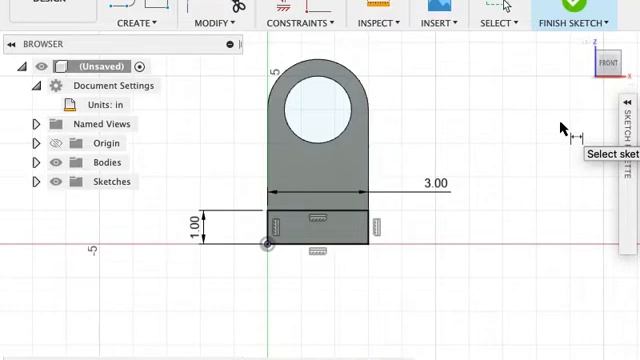This screenshot has width=640, height=360.
Task: Expand the Sketches node
Action: click(x=36, y=182)
